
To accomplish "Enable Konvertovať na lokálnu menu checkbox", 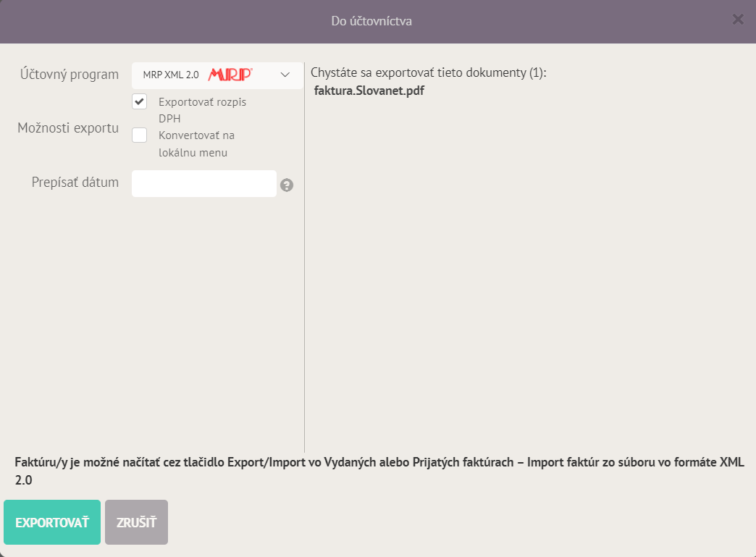I will coord(139,135).
